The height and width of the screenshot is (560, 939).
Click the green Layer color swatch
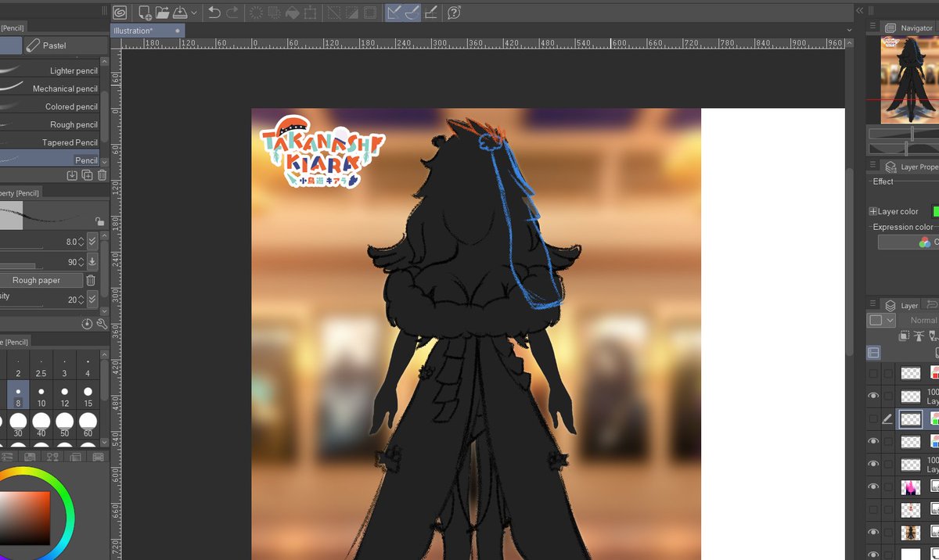[x=936, y=211]
